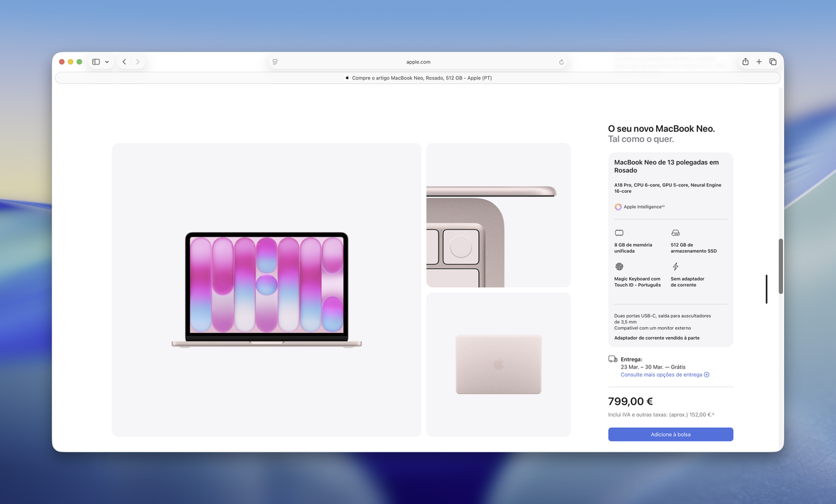836x504 pixels.
Task: Select the MacBook Neo tab
Action: (x=418, y=78)
